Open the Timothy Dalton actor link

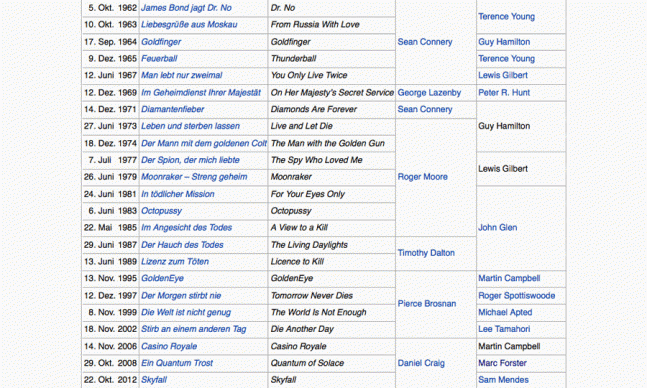pos(426,253)
